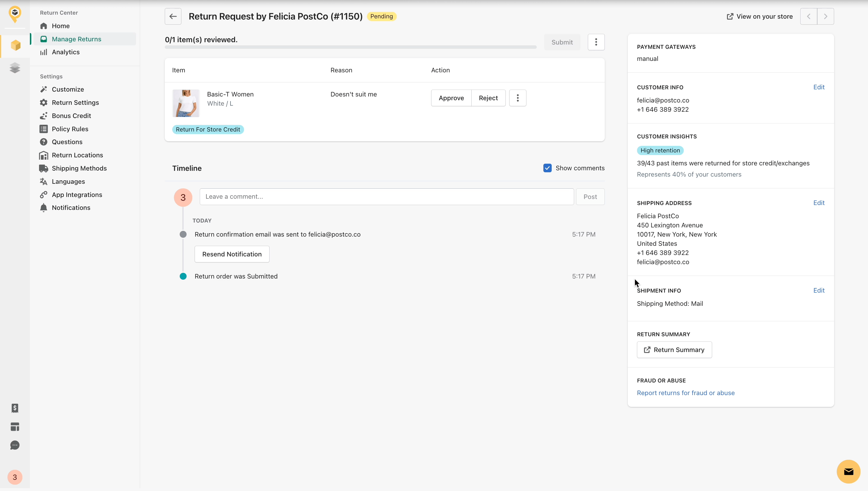Open user avatar menu at bottom left

[x=15, y=477]
